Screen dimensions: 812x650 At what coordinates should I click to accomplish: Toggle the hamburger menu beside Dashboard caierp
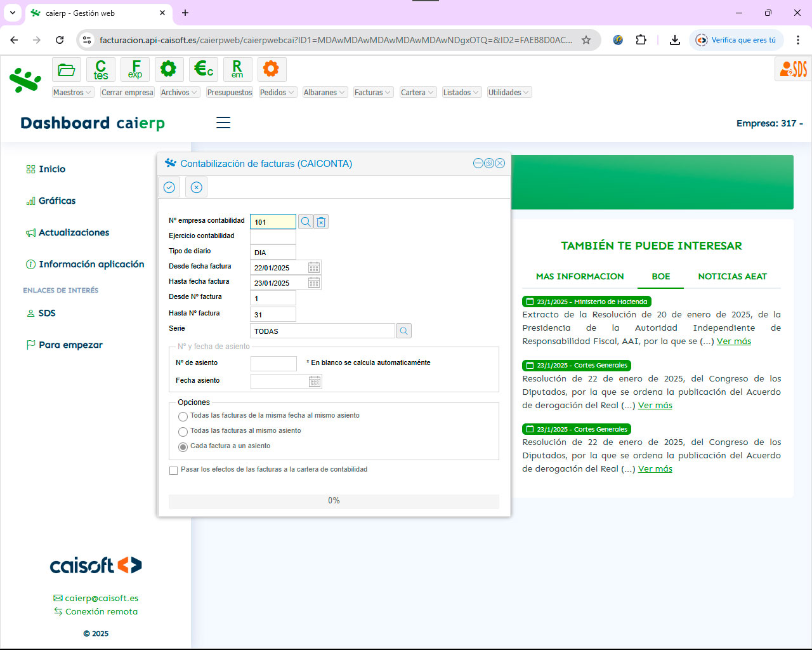click(x=223, y=123)
